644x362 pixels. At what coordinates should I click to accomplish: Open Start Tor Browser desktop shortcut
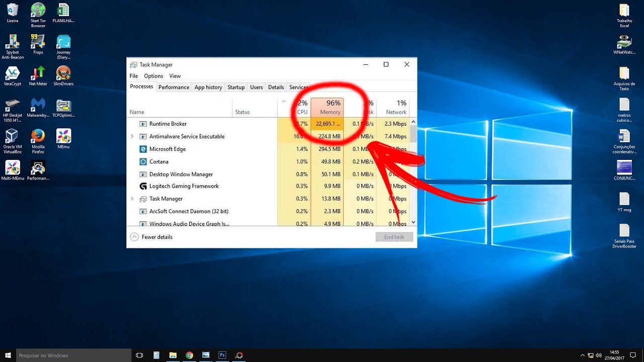pos(38,15)
